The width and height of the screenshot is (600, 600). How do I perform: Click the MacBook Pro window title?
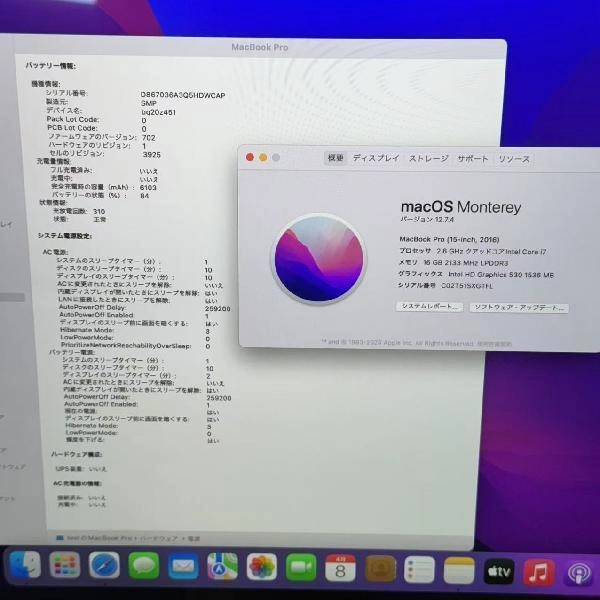[x=260, y=47]
